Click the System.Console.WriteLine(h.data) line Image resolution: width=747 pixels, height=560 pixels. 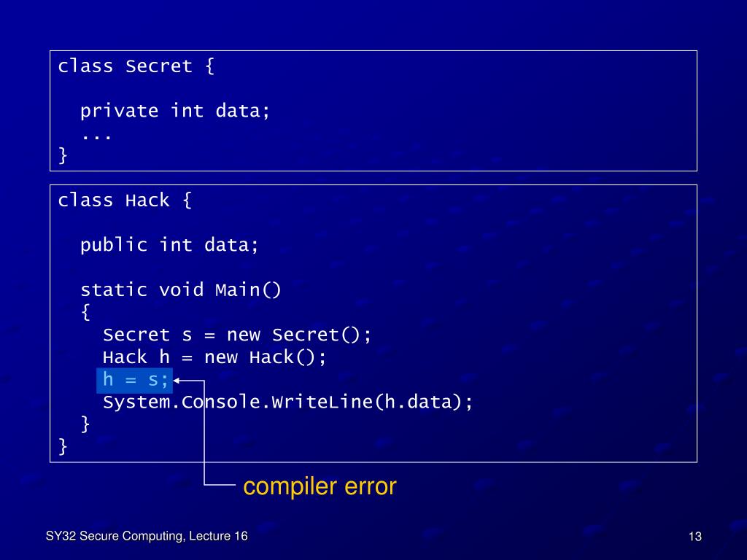[287, 402]
